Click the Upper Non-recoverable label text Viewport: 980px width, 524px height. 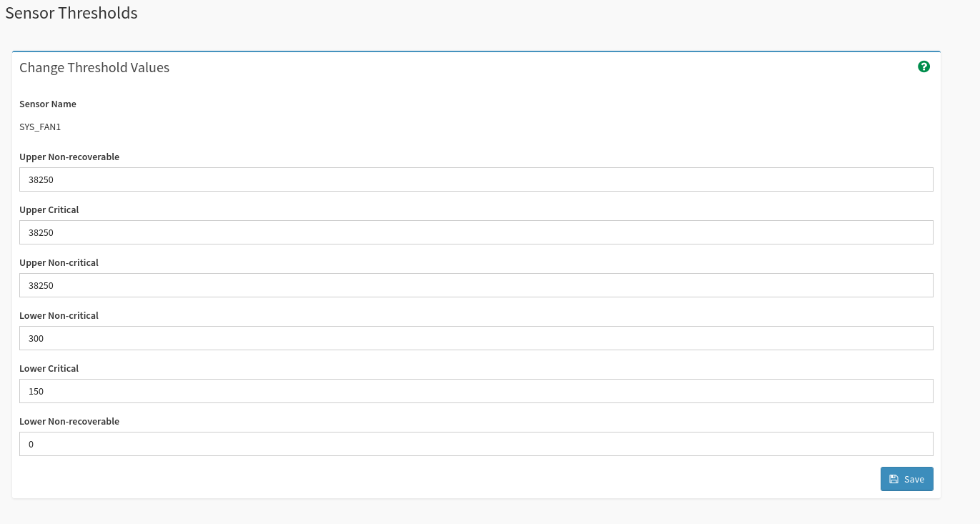(x=69, y=157)
